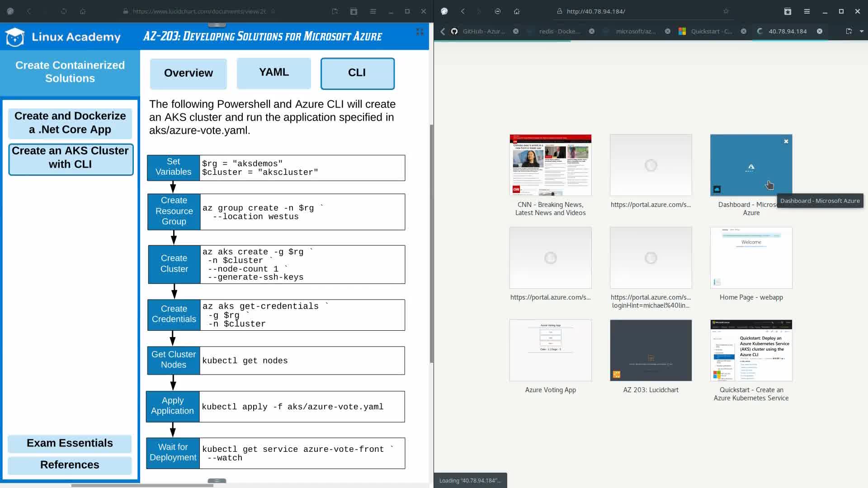Click the vertical scrollbar of Lucidchart page
The width and height of the screenshot is (868, 488).
pos(431,244)
